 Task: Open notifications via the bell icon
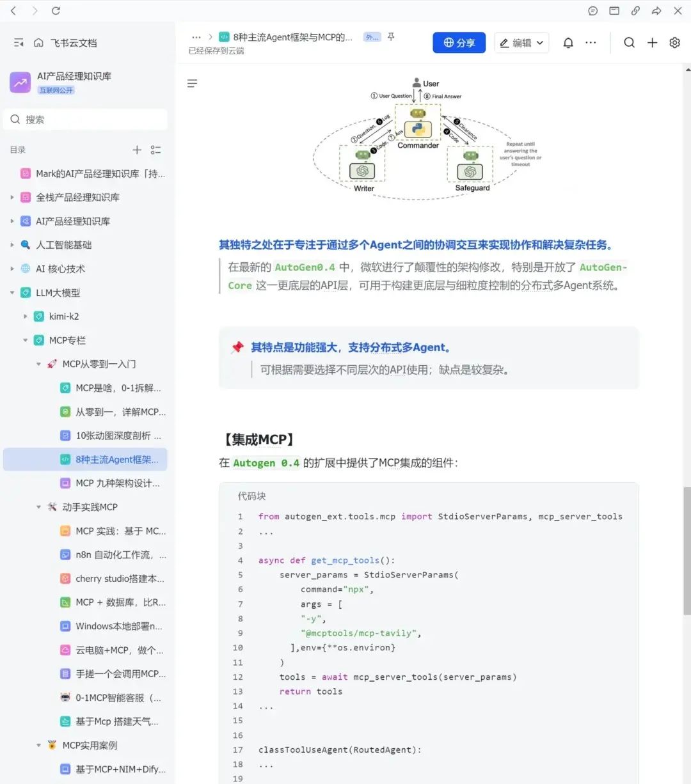click(x=568, y=42)
